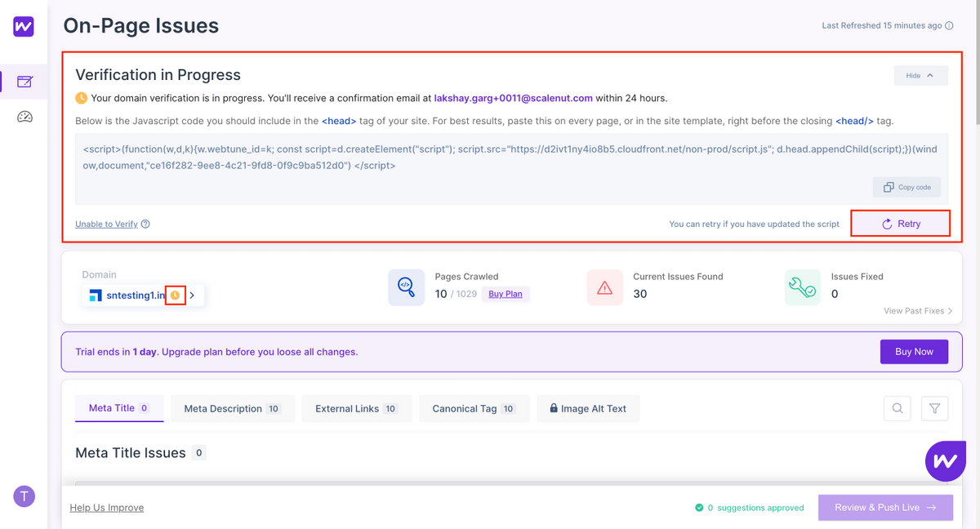Click the info icon beside Last Refreshed
The height and width of the screenshot is (529, 980).
point(949,26)
